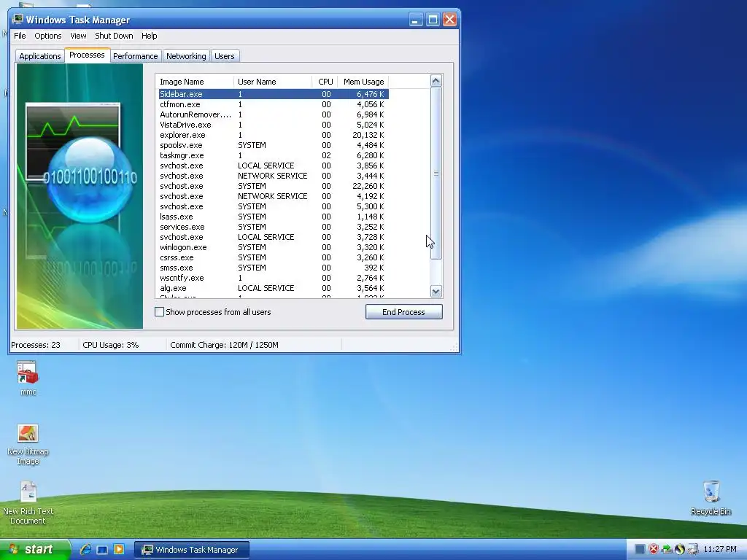Select svchost.exe row using 5,300 K
The width and height of the screenshot is (747, 560).
(274, 206)
